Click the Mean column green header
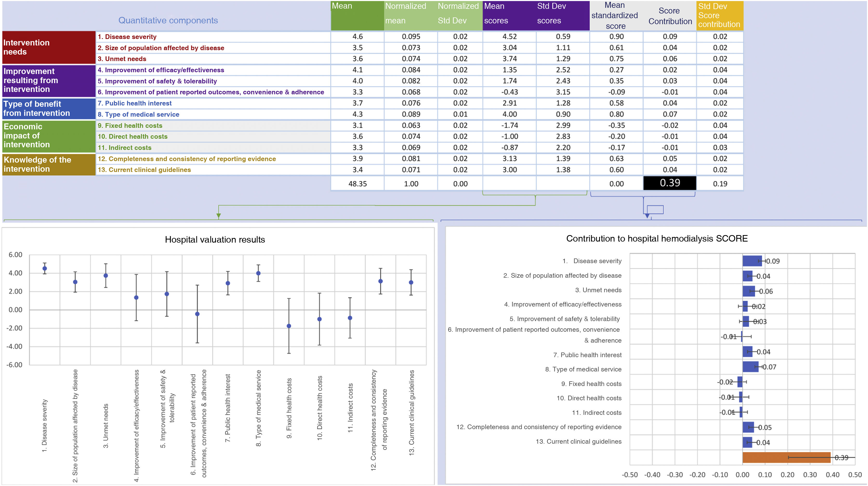 pyautogui.click(x=357, y=16)
